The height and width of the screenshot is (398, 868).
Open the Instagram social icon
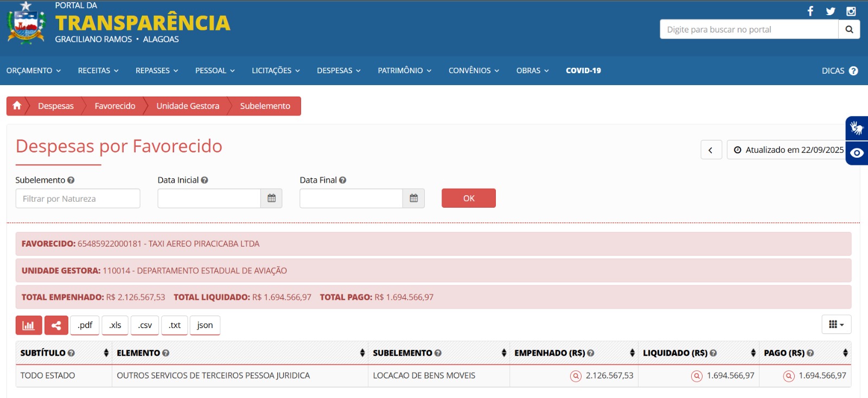coord(851,11)
